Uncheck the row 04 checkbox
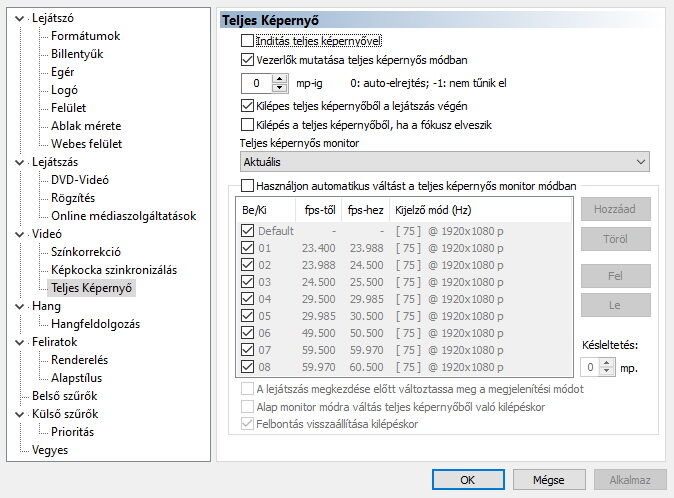Screen dimensions: 674x498 point(247,299)
